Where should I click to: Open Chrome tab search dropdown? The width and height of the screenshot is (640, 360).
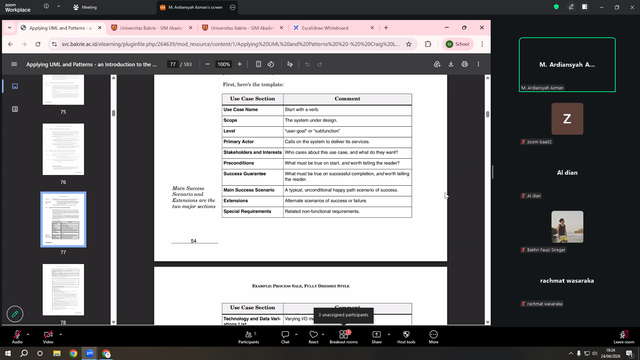pyautogui.click(x=9, y=28)
